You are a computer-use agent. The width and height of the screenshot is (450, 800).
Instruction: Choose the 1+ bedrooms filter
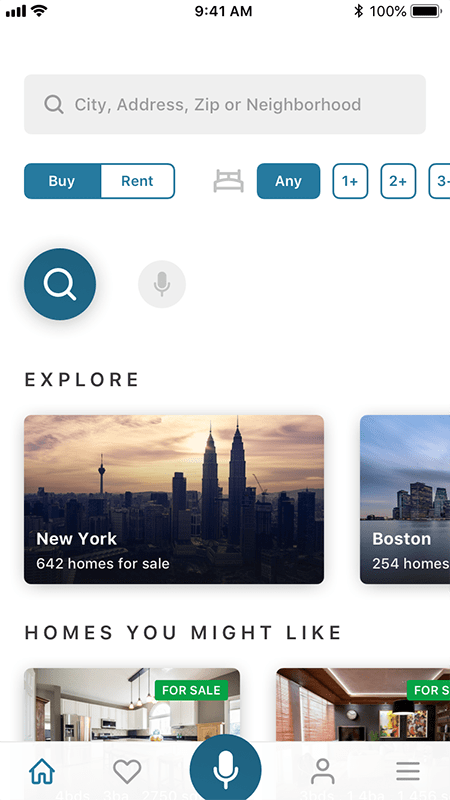(x=350, y=181)
